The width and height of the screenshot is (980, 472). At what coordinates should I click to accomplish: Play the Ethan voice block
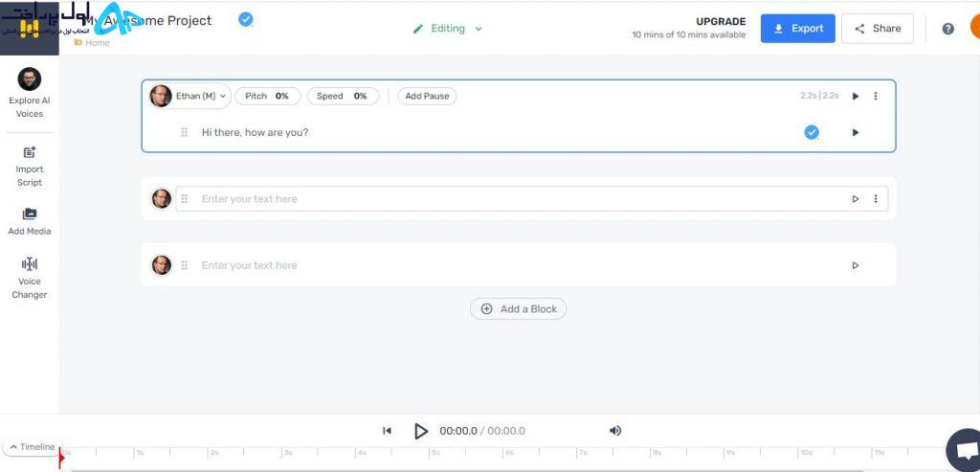(856, 97)
